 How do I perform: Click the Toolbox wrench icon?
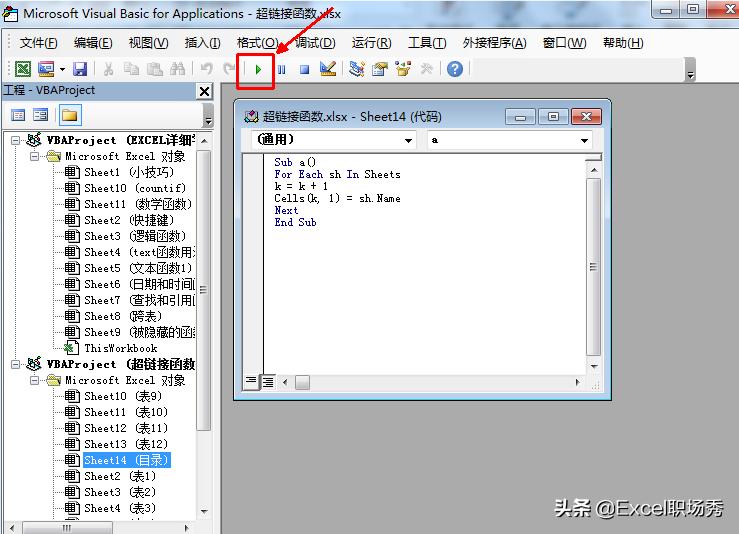pos(427,69)
